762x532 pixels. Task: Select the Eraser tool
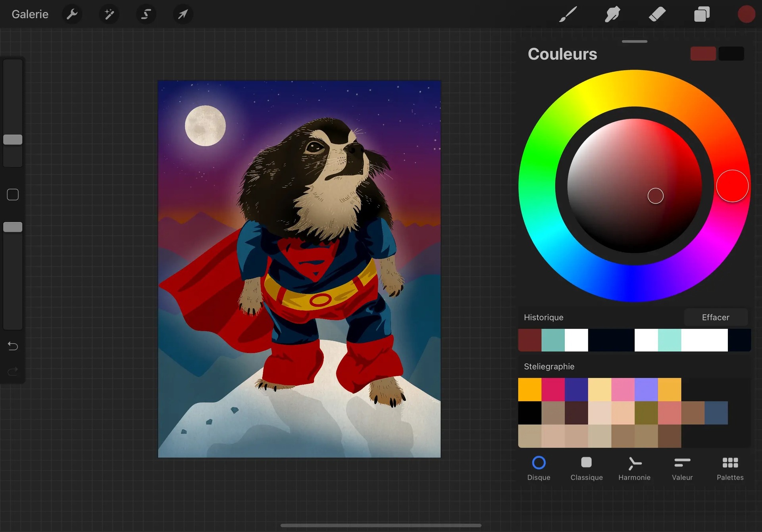[657, 15]
